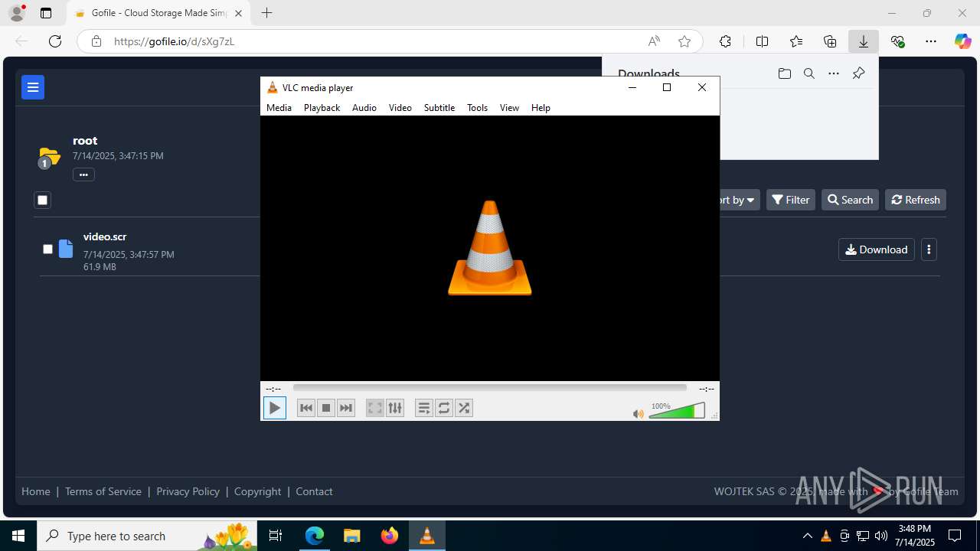This screenshot has height=551, width=980.
Task: Refresh the Gofile file list
Action: click(x=916, y=200)
